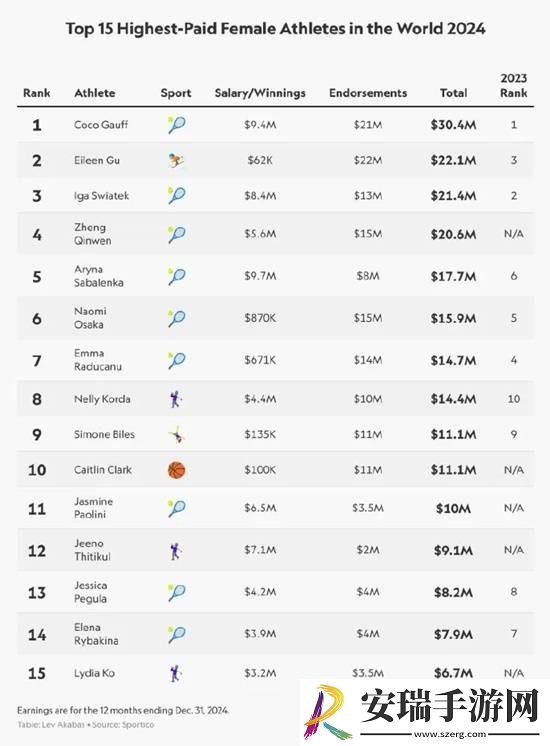This screenshot has height=746, width=550.
Task: Click the skiing icon beside Eileen Gu
Action: [177, 160]
